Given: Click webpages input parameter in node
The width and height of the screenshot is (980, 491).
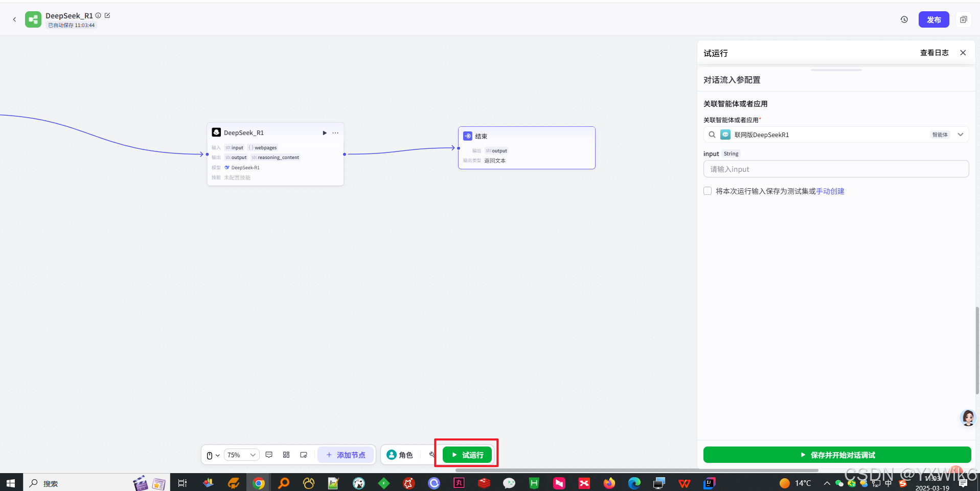Looking at the screenshot, I should tap(263, 148).
